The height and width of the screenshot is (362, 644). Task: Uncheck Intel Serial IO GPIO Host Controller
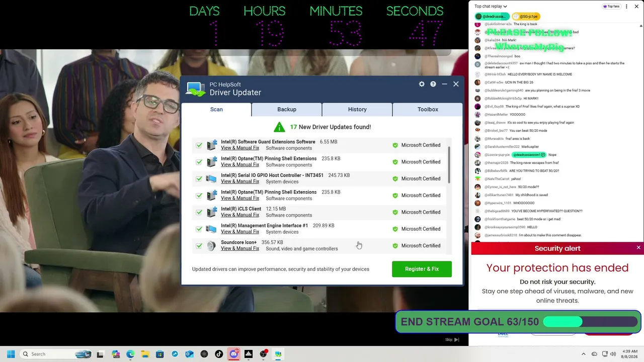click(199, 179)
